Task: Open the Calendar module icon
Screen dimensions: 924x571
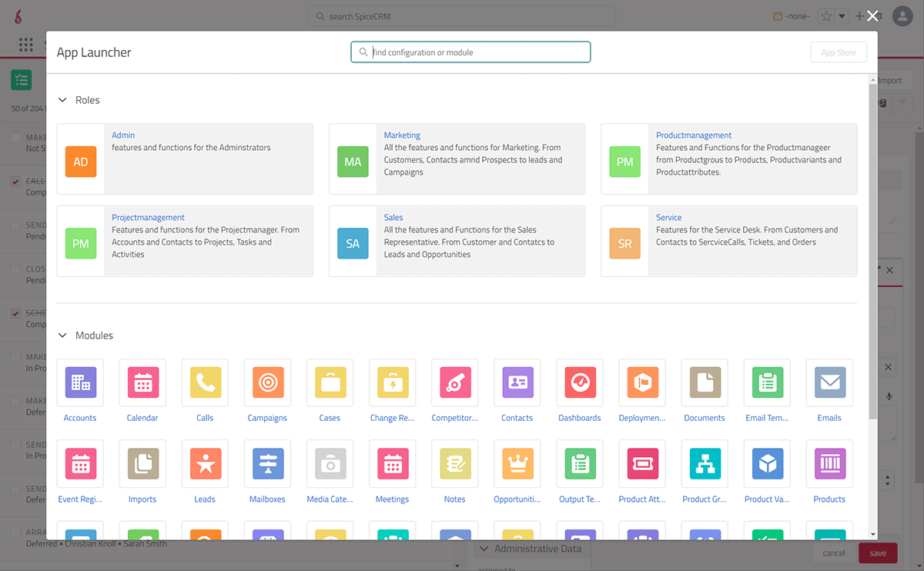Action: coord(142,382)
